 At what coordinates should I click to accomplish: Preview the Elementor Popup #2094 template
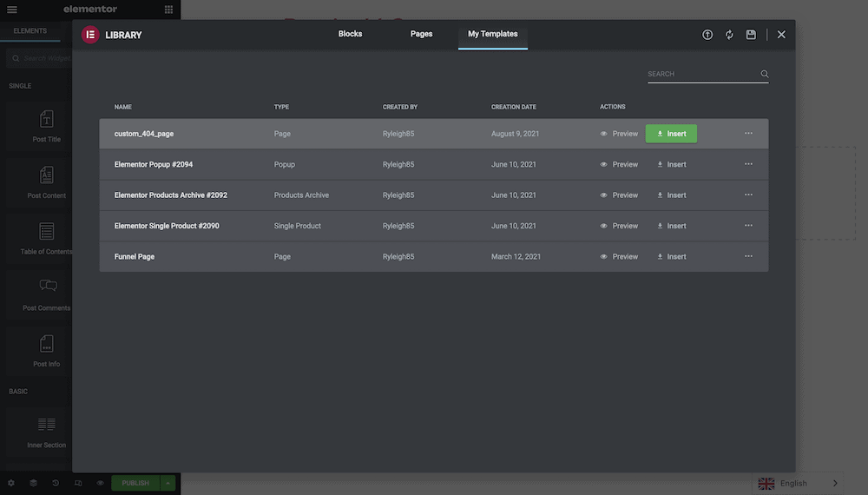tap(619, 164)
